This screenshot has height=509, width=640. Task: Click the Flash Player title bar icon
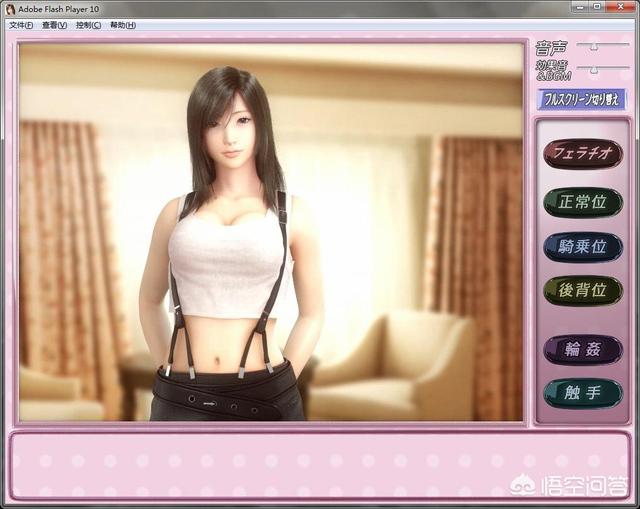pos(10,9)
